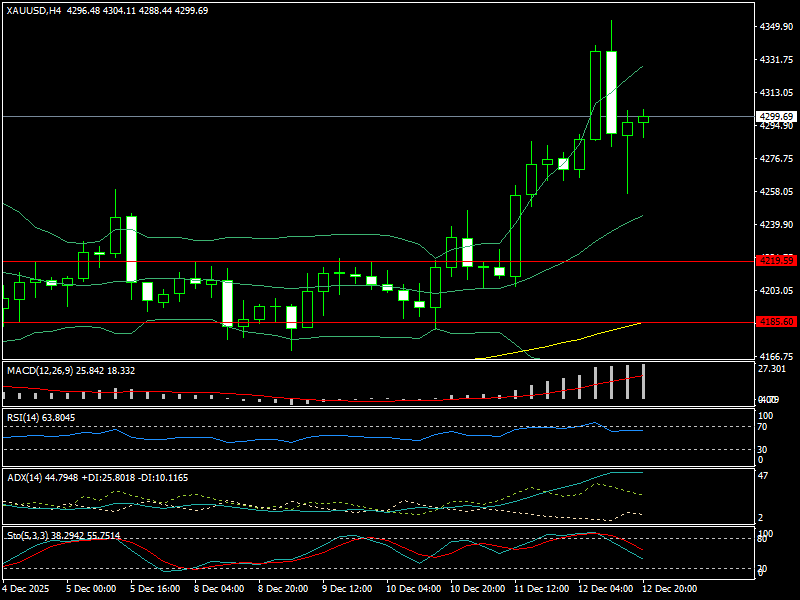
Task: Click the RSI(14) 63.8045 label
Action: (41, 418)
